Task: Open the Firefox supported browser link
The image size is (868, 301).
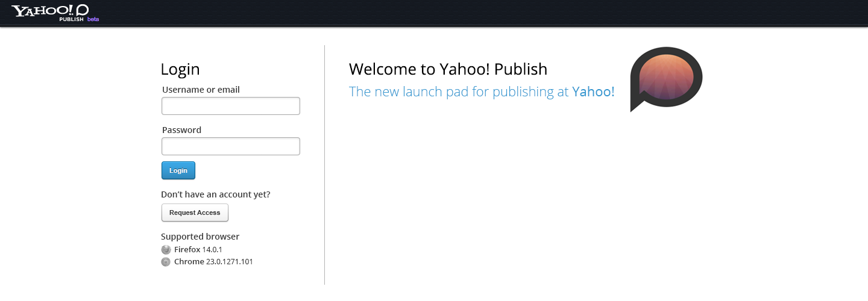Action: coord(187,250)
